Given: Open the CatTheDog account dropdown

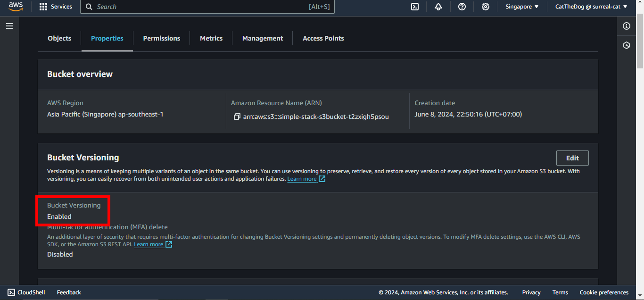Looking at the screenshot, I should coord(591,7).
